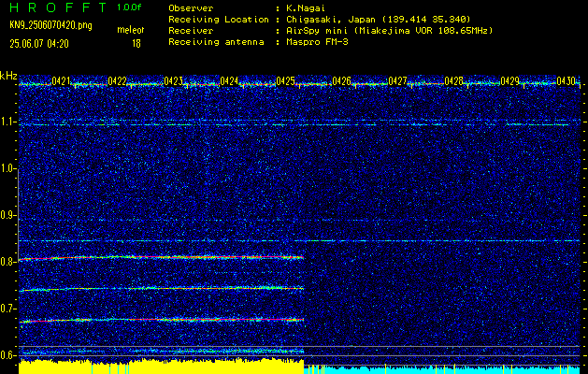Image resolution: width=588 pixels, height=374 pixels.
Task: Click the cyan signal level bar graph
Action: (x=442, y=369)
